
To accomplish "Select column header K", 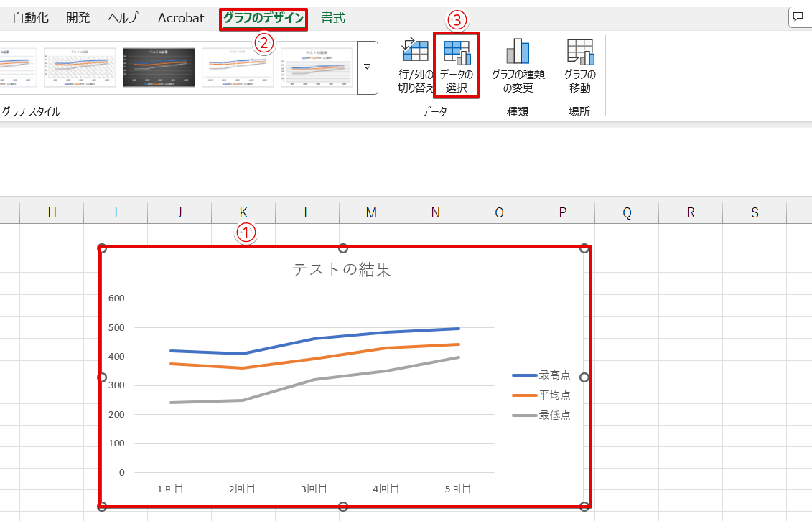I will click(243, 212).
